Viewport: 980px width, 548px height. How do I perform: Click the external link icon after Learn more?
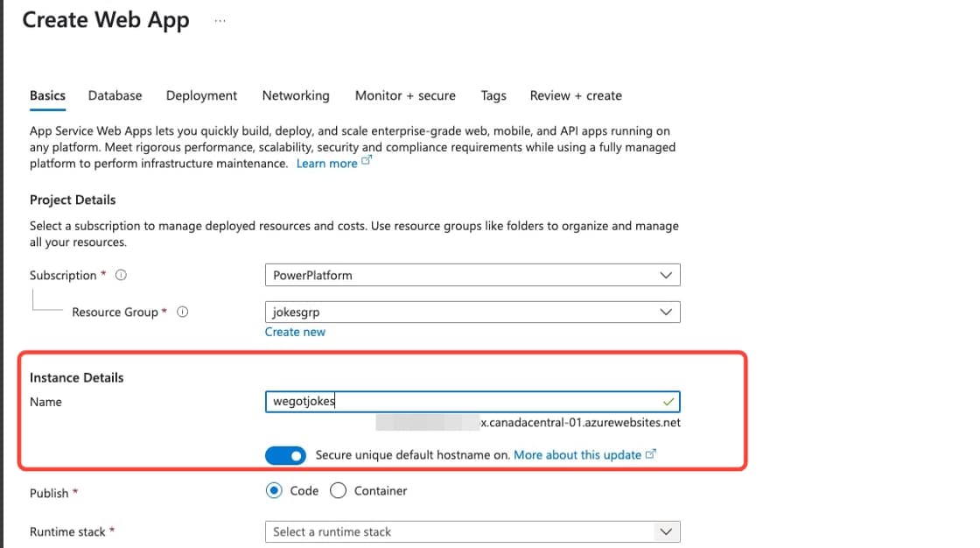tap(367, 161)
